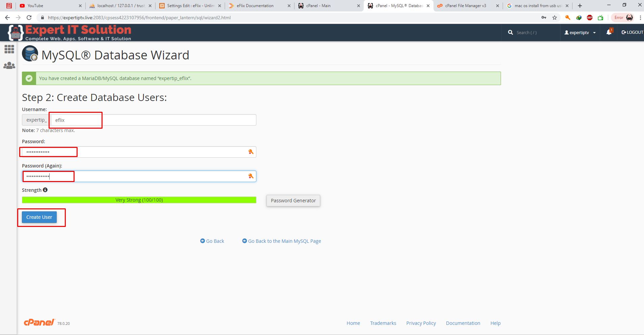The image size is (644, 335).
Task: Switch to the localhost / 127.0.0.1 tab
Action: [x=120, y=6]
